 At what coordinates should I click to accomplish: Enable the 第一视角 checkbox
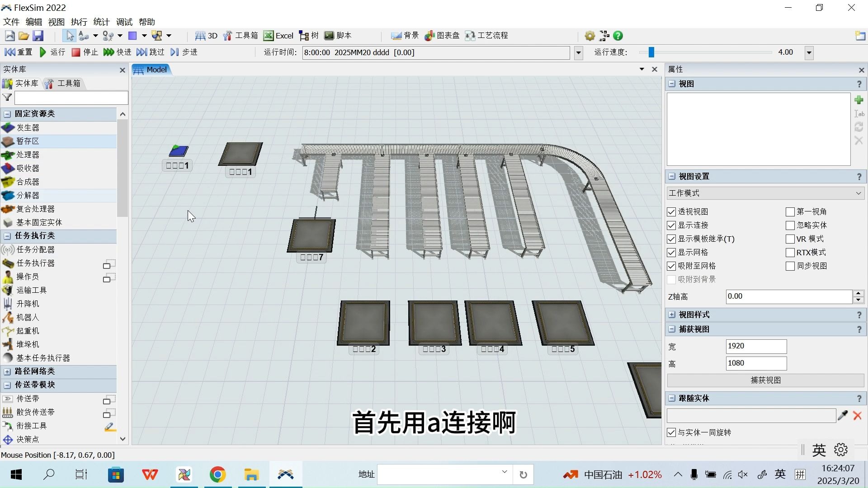coord(790,212)
